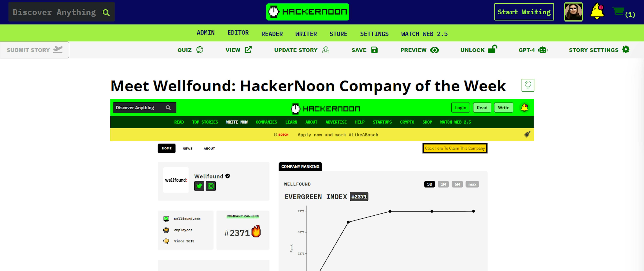The height and width of the screenshot is (271, 644).
Task: Select the 1M time range filter
Action: coord(443,184)
